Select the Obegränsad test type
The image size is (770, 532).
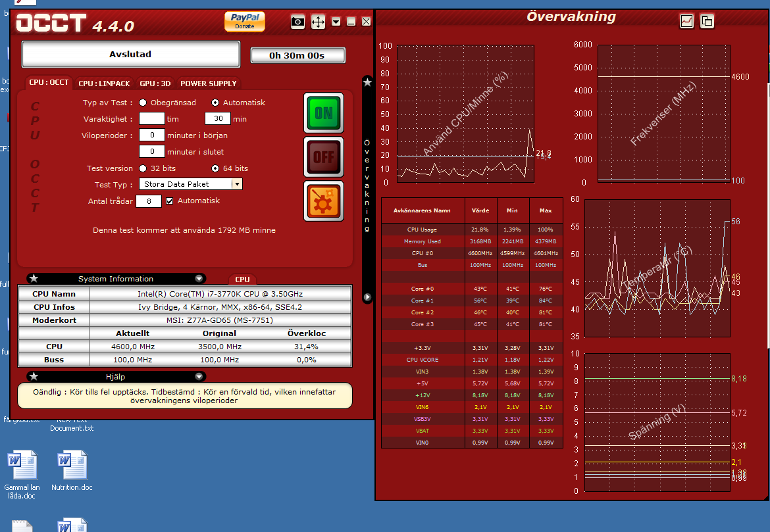143,103
